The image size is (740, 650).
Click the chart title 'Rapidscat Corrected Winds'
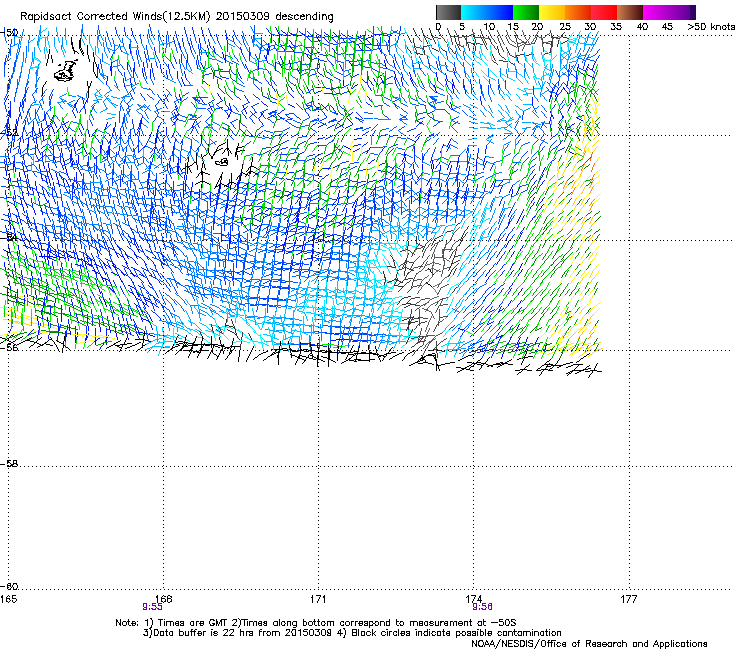point(91,16)
